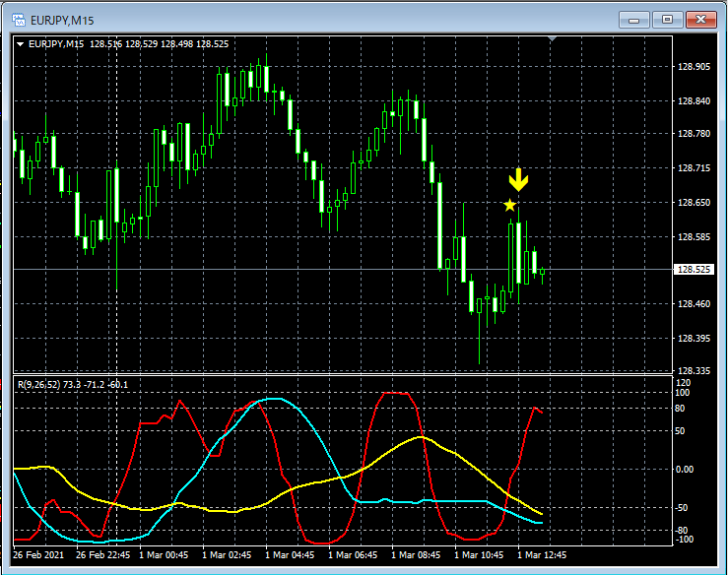Click the price scale value 128.905
This screenshot has width=728, height=575.
(694, 67)
